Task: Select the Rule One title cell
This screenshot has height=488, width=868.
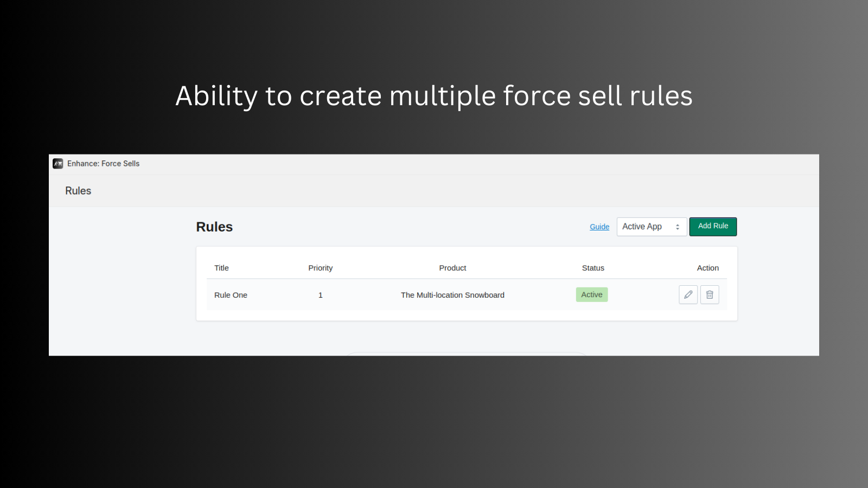Action: tap(231, 295)
